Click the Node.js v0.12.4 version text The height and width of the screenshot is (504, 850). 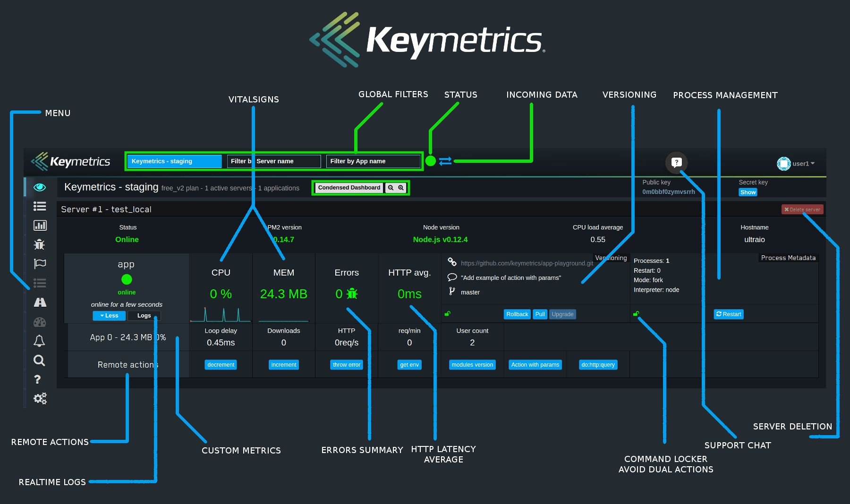pos(440,240)
